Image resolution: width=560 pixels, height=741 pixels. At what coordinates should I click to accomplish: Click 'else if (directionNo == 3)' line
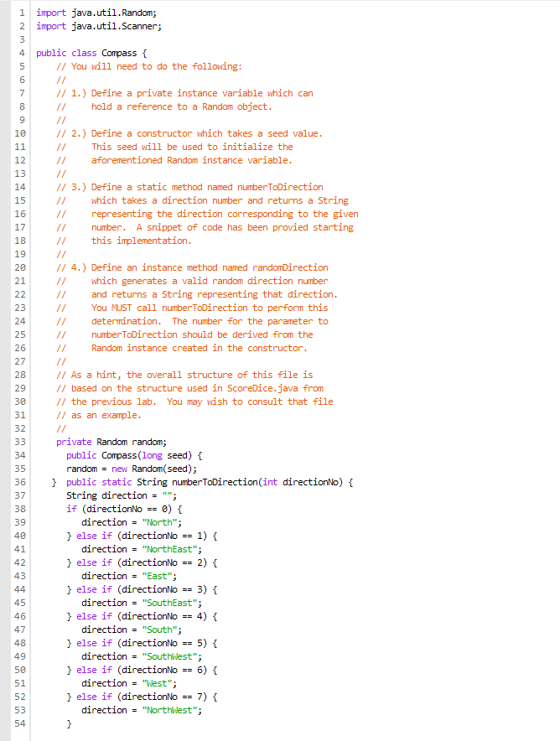[142, 589]
